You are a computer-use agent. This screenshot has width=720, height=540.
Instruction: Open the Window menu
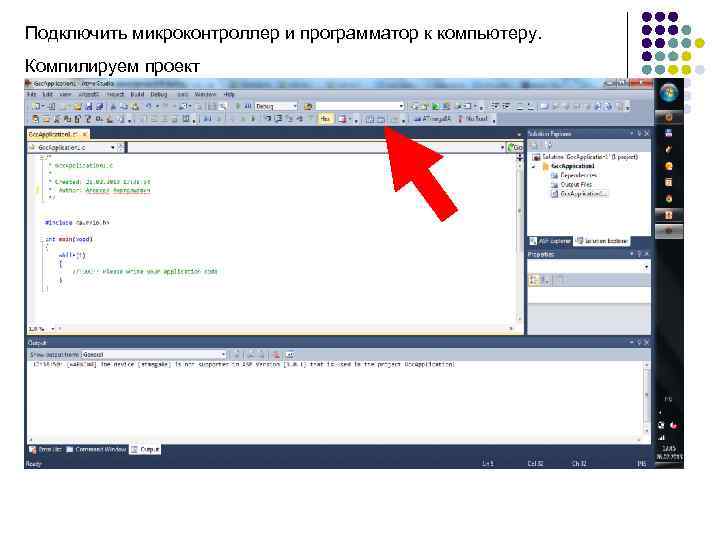point(205,94)
